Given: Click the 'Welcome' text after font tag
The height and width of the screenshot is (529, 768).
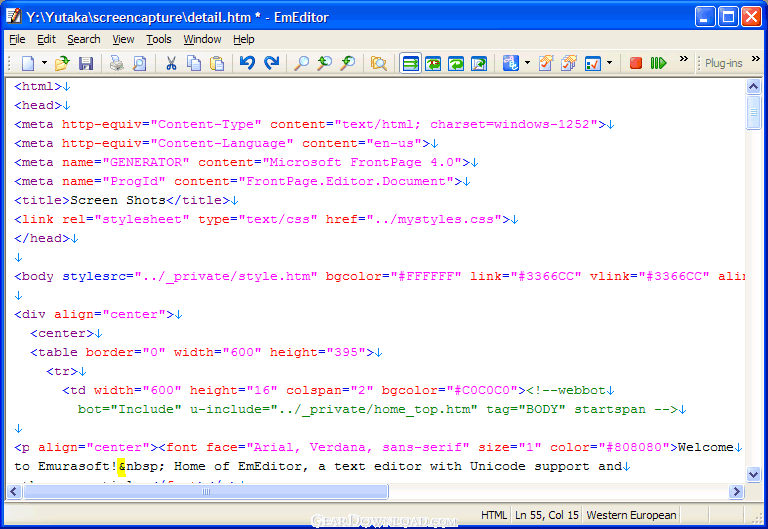Looking at the screenshot, I should [x=706, y=447].
